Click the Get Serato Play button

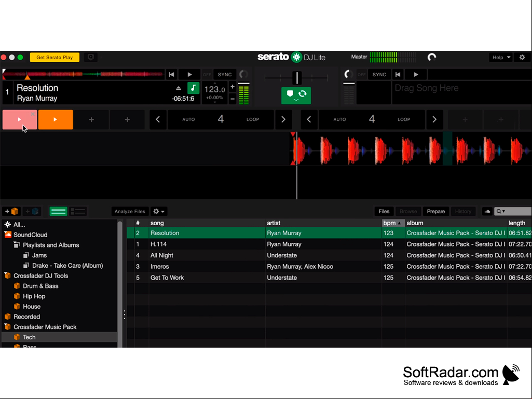pos(54,58)
